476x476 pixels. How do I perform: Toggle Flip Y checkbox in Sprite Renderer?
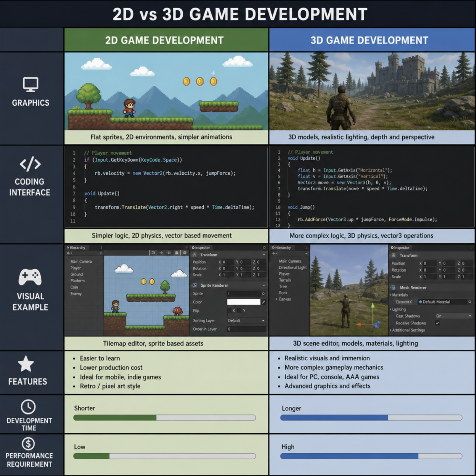239,310
